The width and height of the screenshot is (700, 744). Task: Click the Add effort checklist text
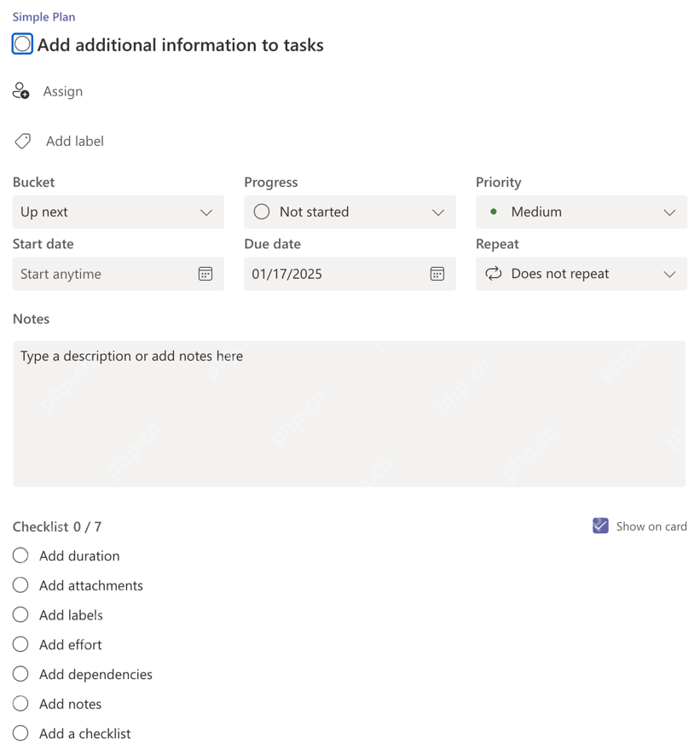pos(71,645)
